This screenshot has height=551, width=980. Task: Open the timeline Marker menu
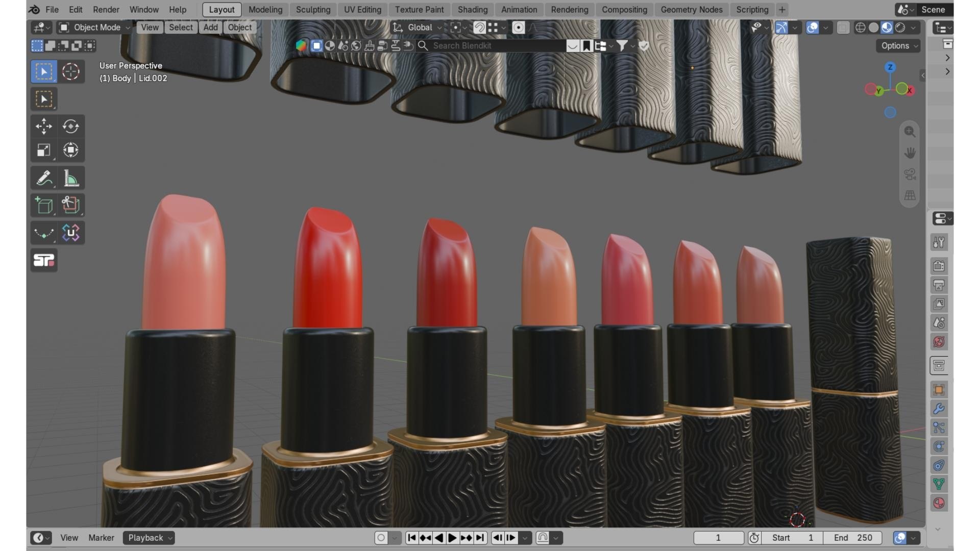pos(101,538)
